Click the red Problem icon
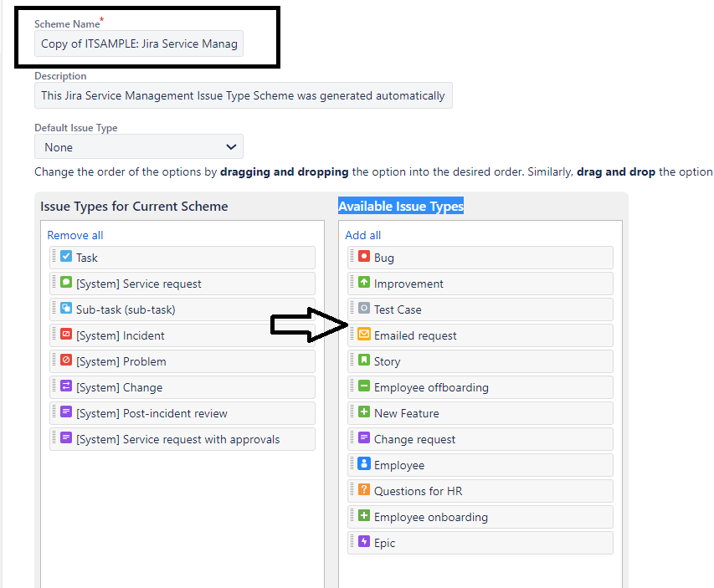 tap(66, 360)
